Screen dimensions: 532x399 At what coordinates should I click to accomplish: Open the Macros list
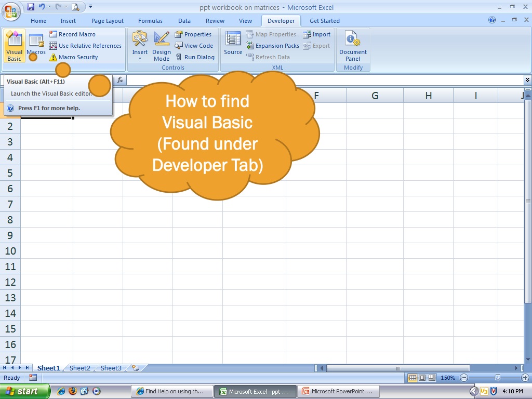pyautogui.click(x=36, y=45)
